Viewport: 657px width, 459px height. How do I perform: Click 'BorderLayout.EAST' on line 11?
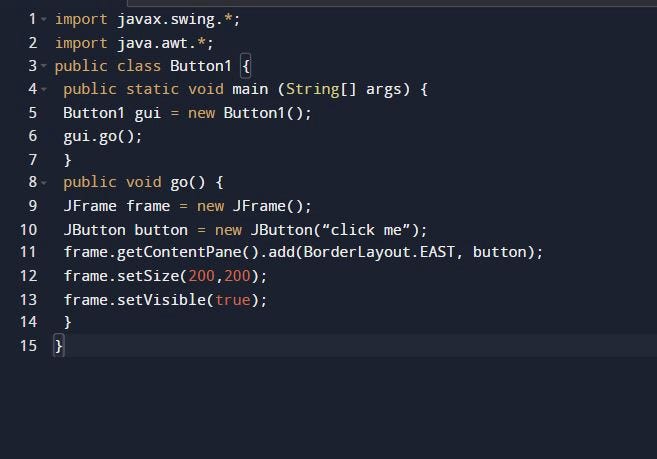point(379,252)
